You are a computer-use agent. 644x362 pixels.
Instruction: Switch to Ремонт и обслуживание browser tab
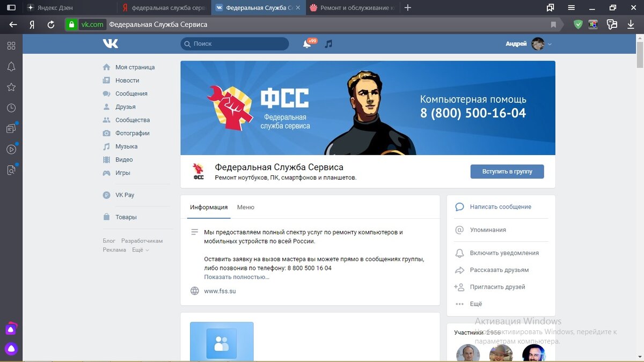(353, 8)
